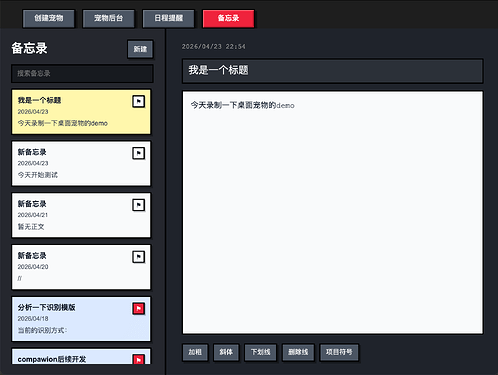Focus the 搜索备忘录 search field

82,74
